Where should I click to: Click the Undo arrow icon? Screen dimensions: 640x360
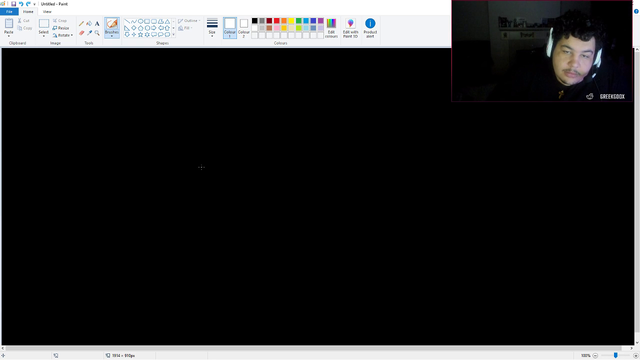(21, 4)
